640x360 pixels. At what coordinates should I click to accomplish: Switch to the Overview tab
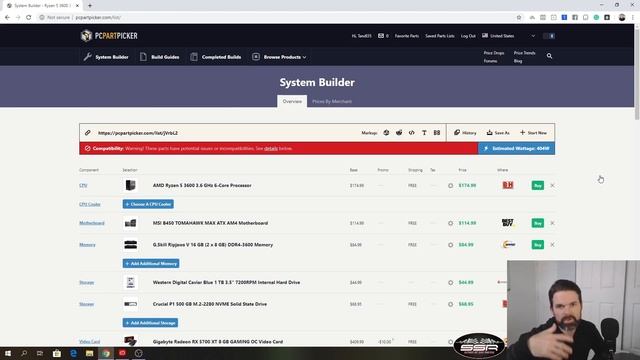click(292, 101)
